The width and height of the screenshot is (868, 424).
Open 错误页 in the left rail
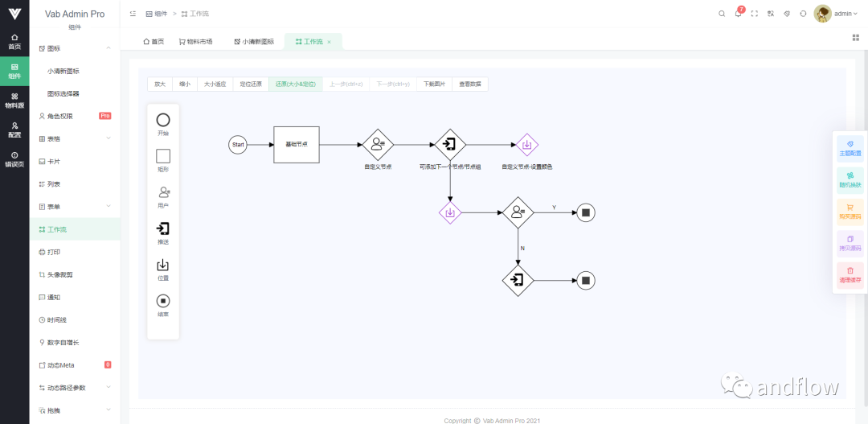tap(14, 159)
